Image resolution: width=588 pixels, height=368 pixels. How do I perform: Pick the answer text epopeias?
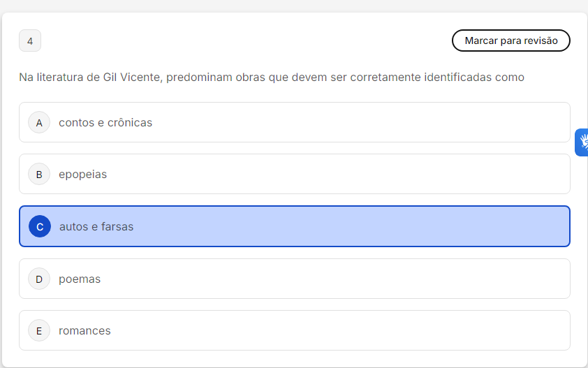(83, 175)
